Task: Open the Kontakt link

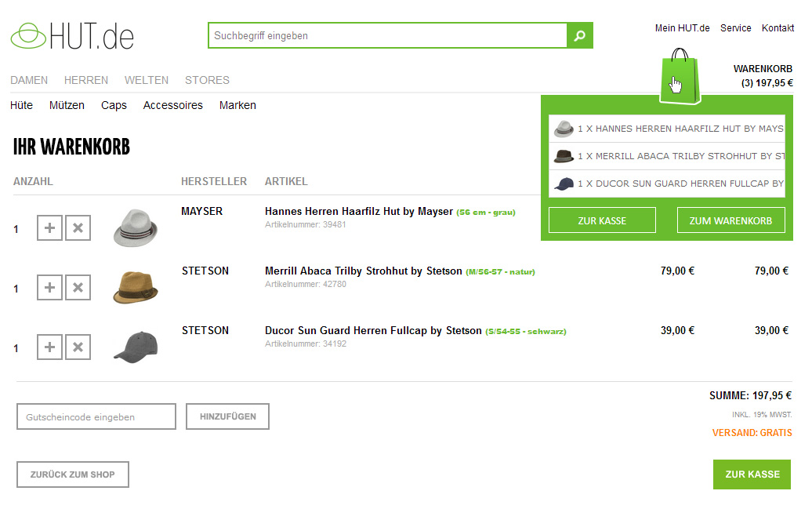Action: [778, 28]
